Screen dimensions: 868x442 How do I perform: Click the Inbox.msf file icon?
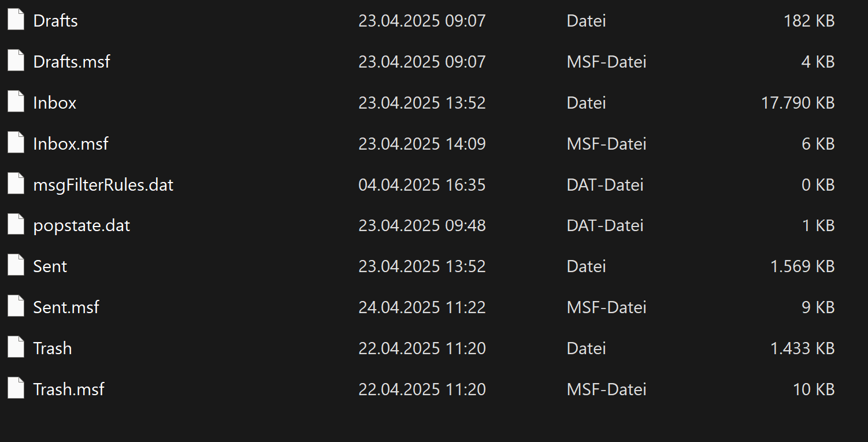pyautogui.click(x=16, y=143)
